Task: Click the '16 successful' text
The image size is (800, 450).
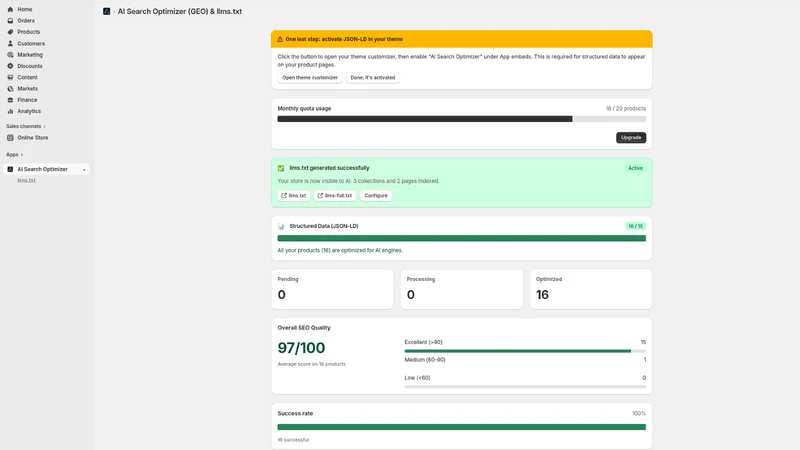Action: pos(293,440)
